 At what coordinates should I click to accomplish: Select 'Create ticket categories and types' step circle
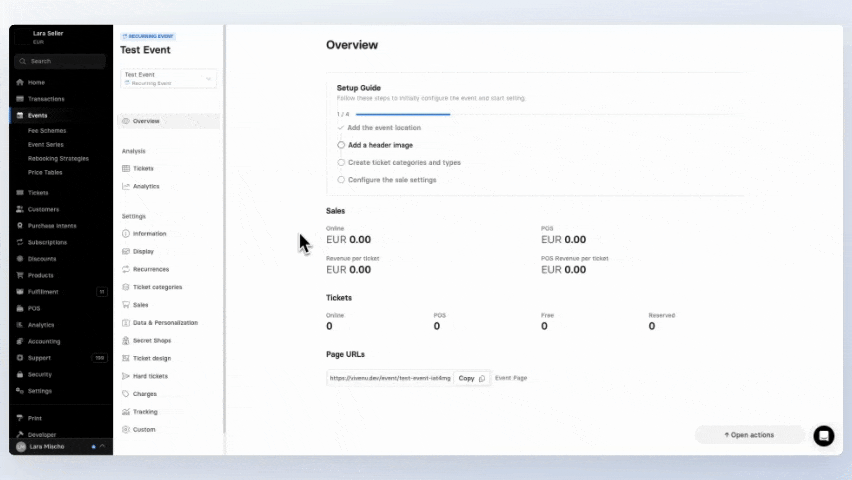(x=341, y=162)
